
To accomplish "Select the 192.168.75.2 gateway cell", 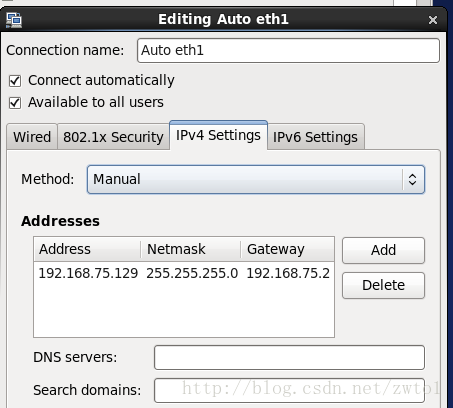I will (288, 273).
